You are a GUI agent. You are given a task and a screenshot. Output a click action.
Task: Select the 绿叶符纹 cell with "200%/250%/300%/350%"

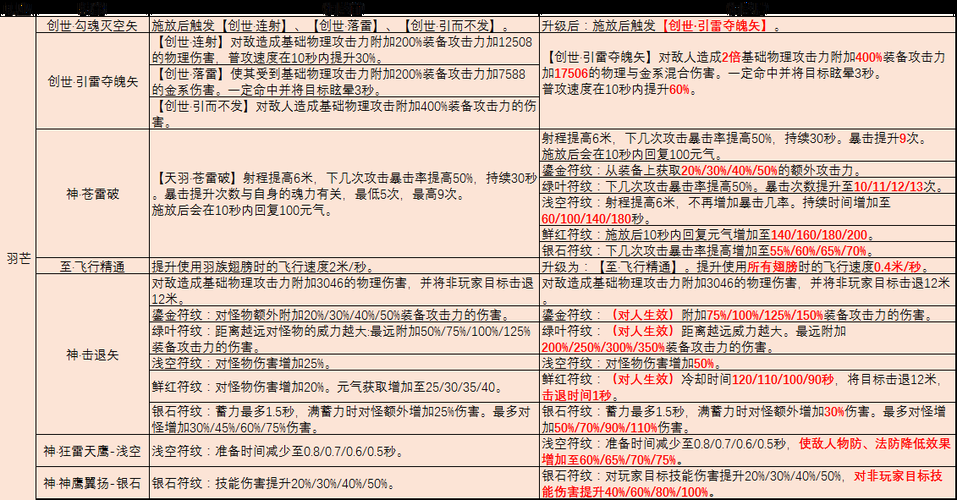tap(748, 338)
